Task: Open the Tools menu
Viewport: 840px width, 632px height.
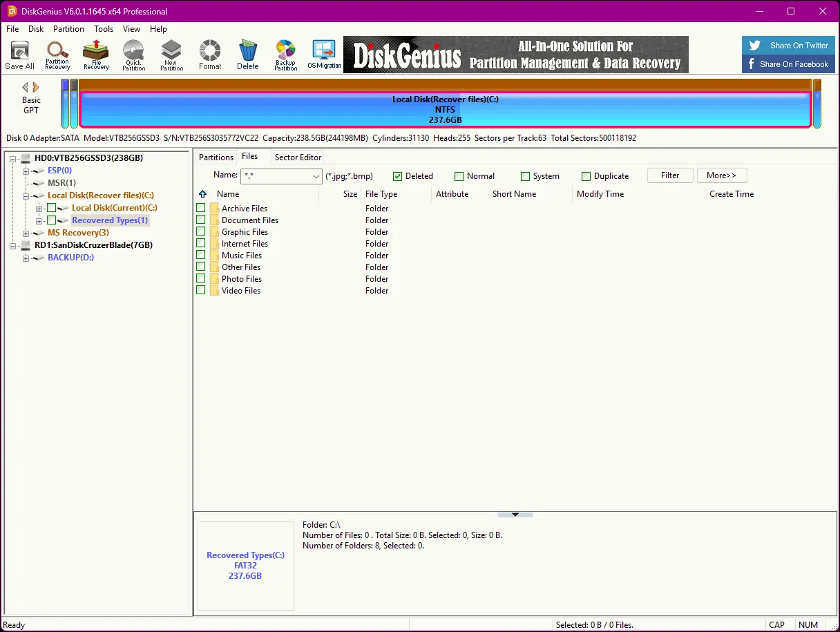Action: coord(104,29)
